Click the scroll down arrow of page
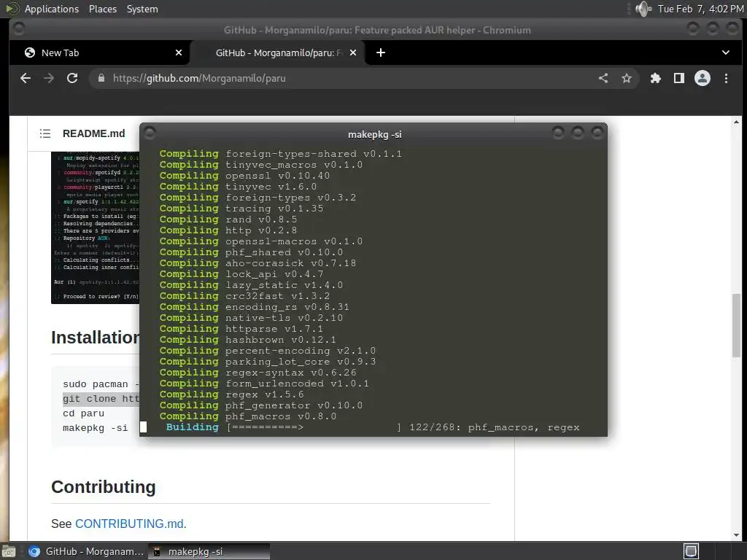This screenshot has width=747, height=560. coord(737,535)
